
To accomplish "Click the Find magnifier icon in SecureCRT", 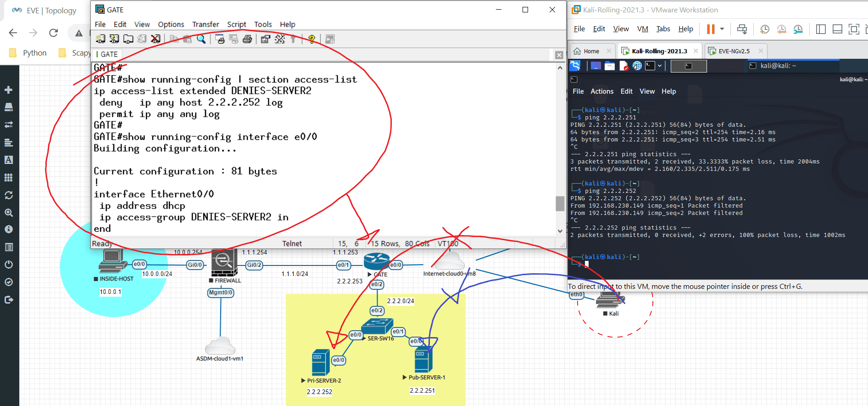I will (x=201, y=39).
